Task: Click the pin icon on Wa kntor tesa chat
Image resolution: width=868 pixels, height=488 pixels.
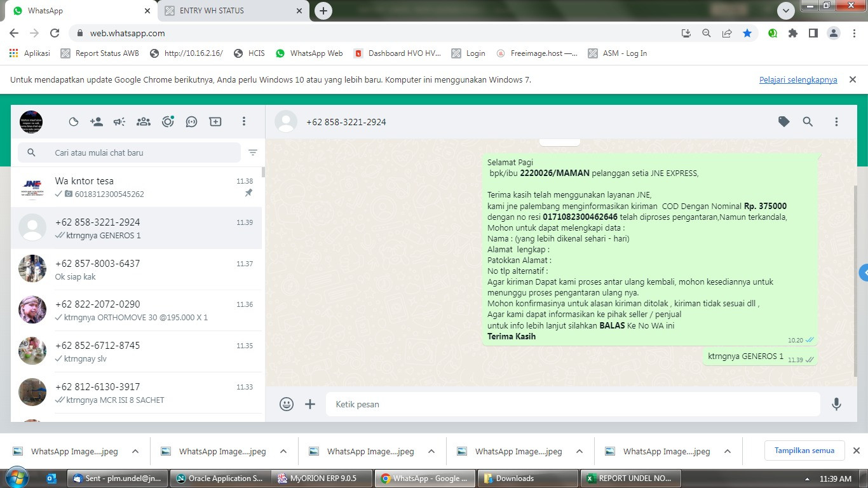Action: 248,193
